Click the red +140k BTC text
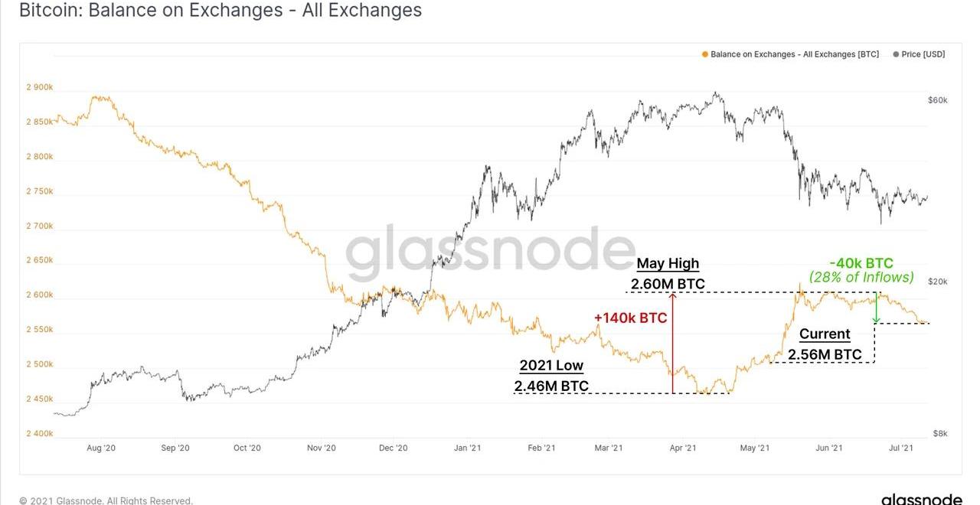Viewport: 980px width, 505px height. tap(630, 318)
